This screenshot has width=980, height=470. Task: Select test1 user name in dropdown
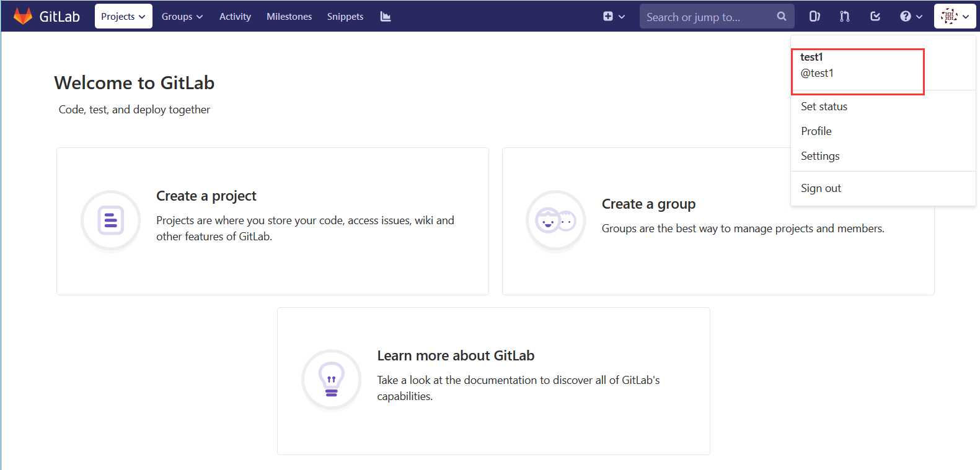point(811,57)
